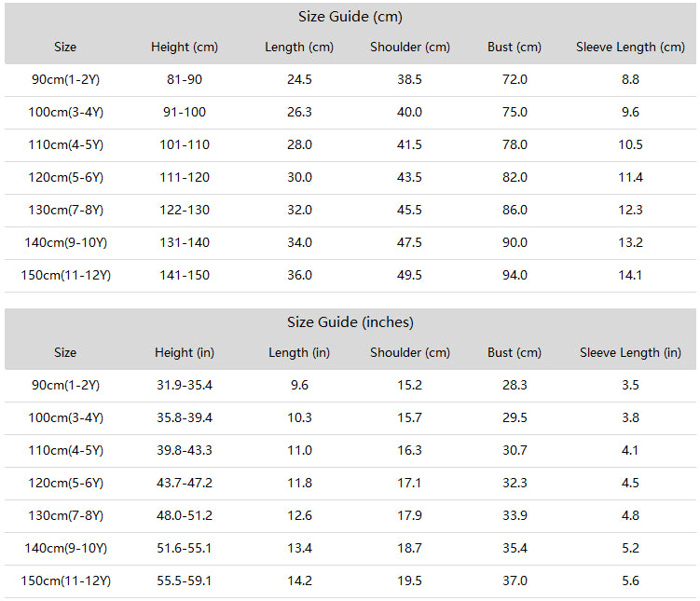Viewport: 700px width, 601px height.
Task: Select the 'Sleeve Length (in)' column header
Action: [630, 352]
